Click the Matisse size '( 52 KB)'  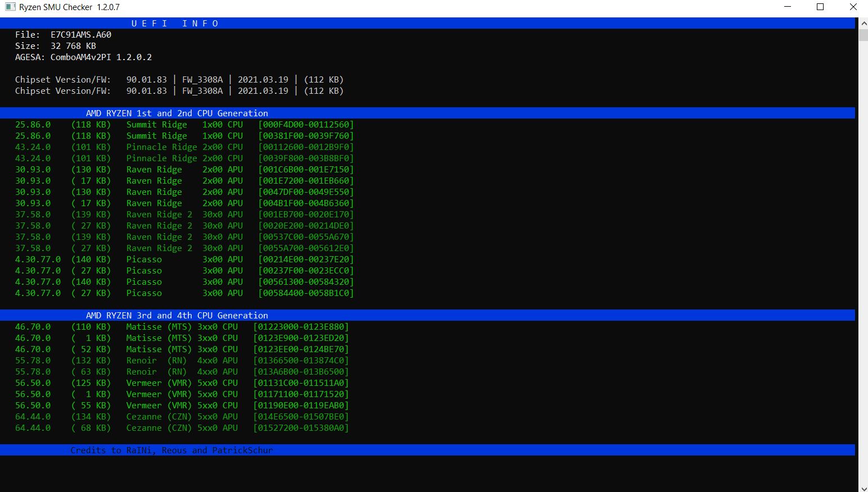91,349
